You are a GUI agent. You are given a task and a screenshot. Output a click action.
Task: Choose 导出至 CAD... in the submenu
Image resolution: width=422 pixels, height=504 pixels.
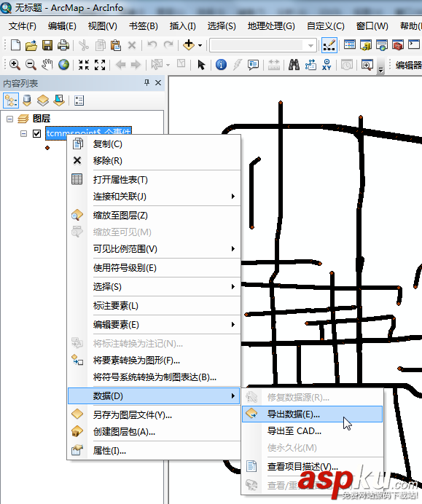click(x=313, y=431)
